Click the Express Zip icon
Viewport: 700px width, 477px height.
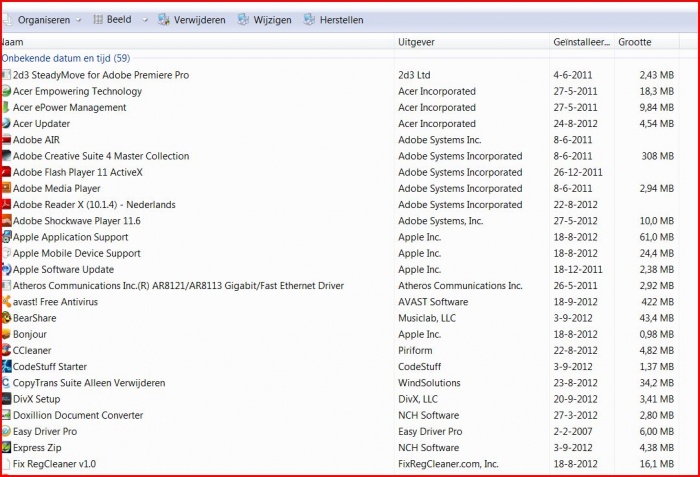point(6,448)
